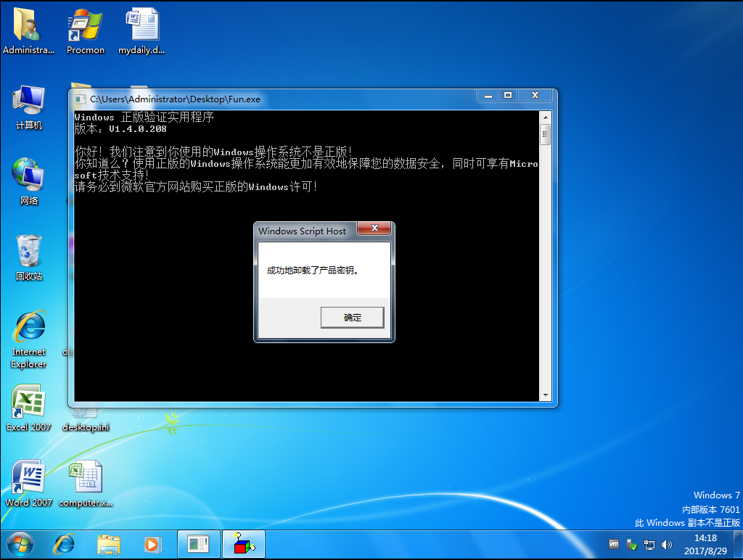
Task: Click the Safely Remove Hardware tray icon
Action: click(630, 544)
